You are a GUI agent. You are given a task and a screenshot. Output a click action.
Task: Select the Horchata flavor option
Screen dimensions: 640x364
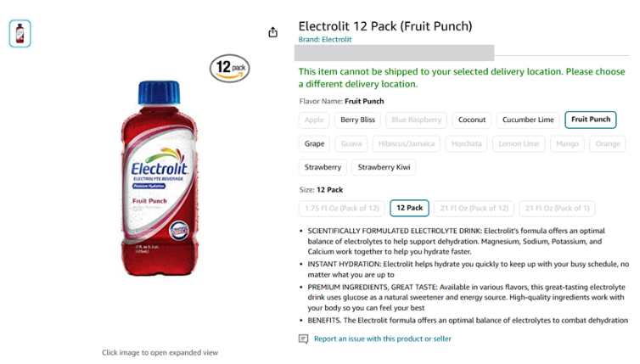click(x=466, y=143)
